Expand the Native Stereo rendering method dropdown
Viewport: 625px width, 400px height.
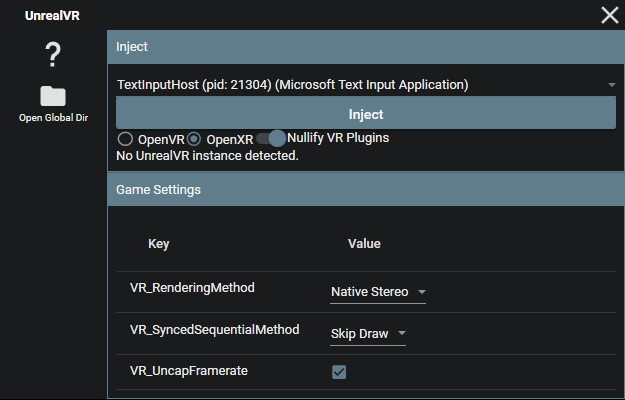[378, 292]
